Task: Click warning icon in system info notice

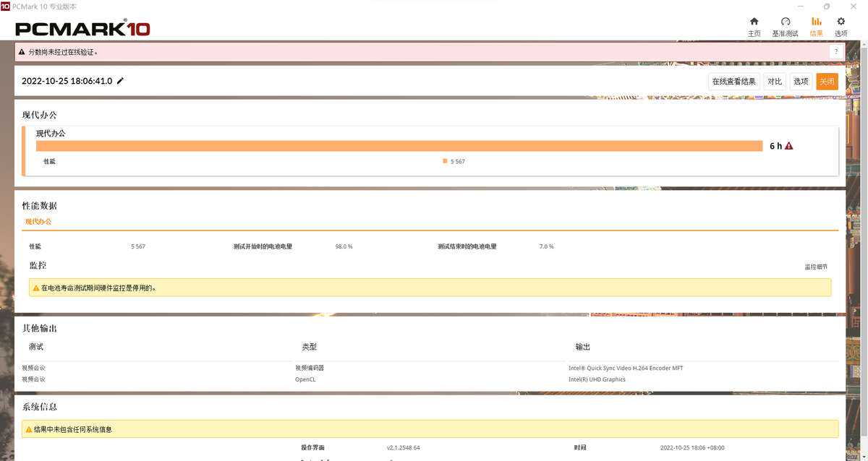Action: [x=29, y=429]
